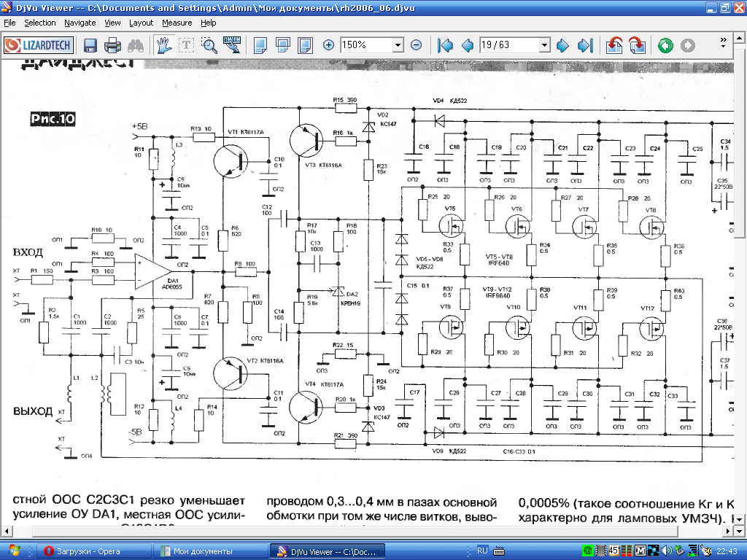Activate the zoom magnifier tool
747x560 pixels.
coord(209,46)
